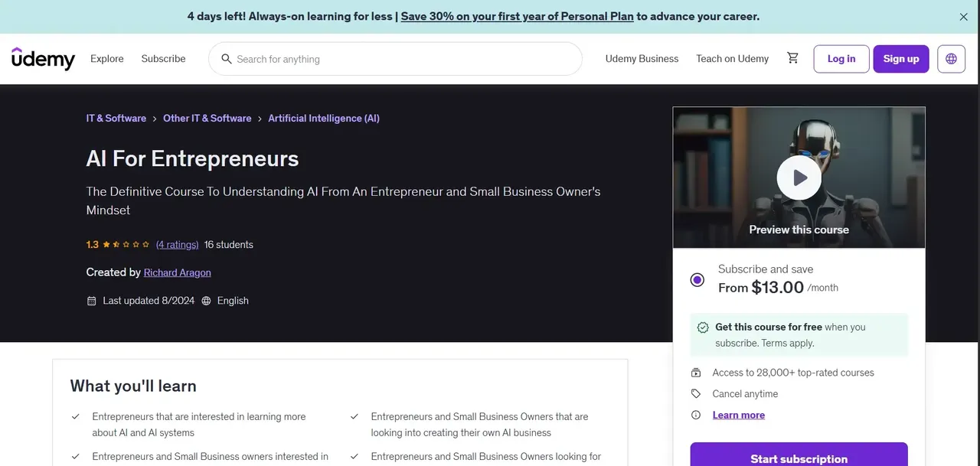Click the 16 students text
The width and height of the screenshot is (980, 466).
229,245
